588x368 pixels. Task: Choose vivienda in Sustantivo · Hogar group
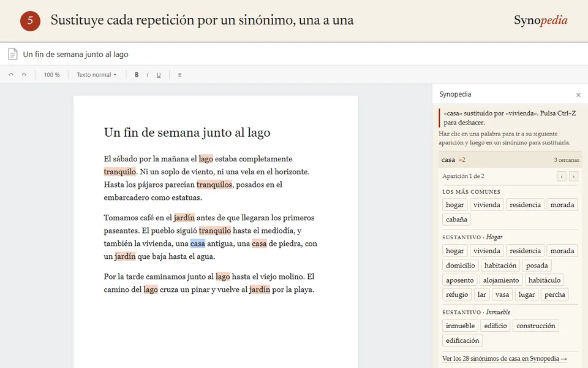pos(487,250)
